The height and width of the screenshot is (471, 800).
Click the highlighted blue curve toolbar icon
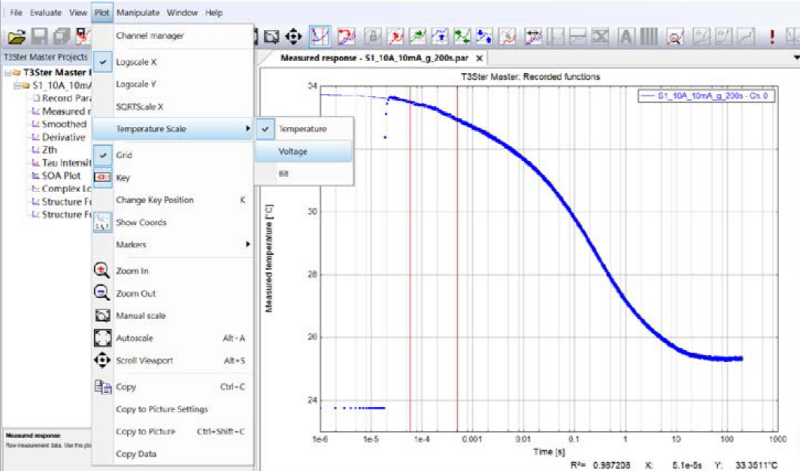click(x=320, y=36)
